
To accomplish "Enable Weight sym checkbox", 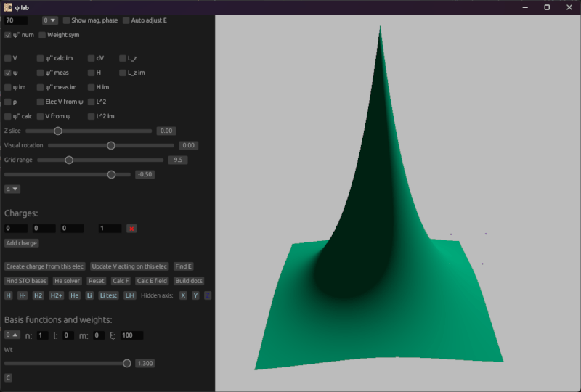I will point(42,35).
